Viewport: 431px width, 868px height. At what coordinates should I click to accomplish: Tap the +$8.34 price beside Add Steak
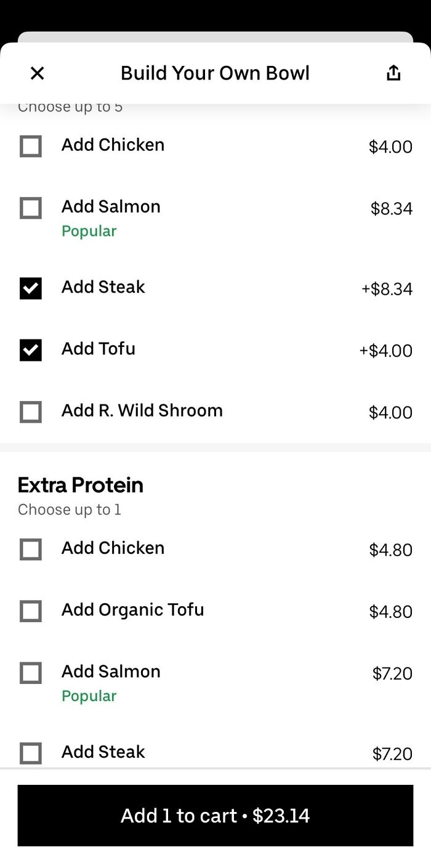click(x=388, y=288)
